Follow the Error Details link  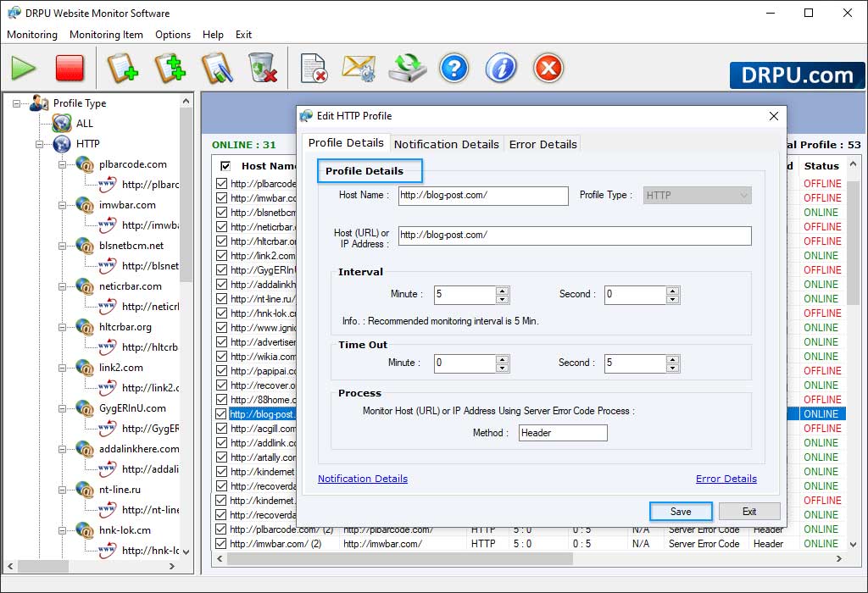[x=726, y=479]
